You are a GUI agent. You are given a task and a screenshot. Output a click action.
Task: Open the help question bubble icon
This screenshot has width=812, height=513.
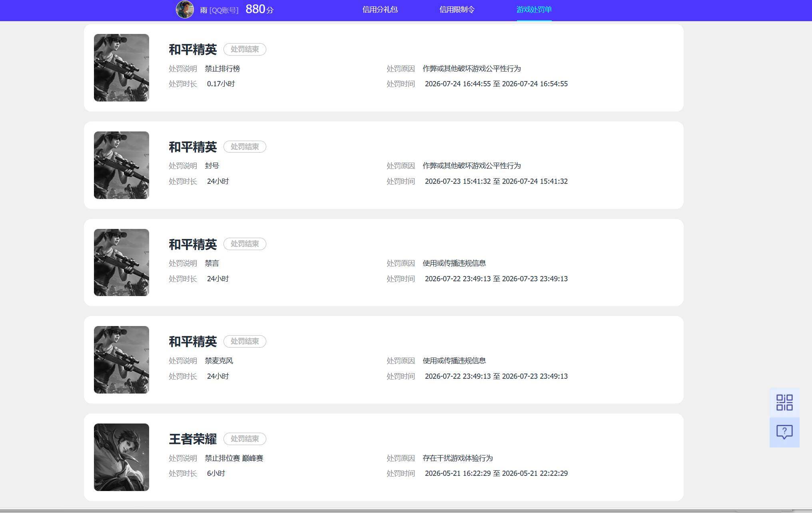784,432
